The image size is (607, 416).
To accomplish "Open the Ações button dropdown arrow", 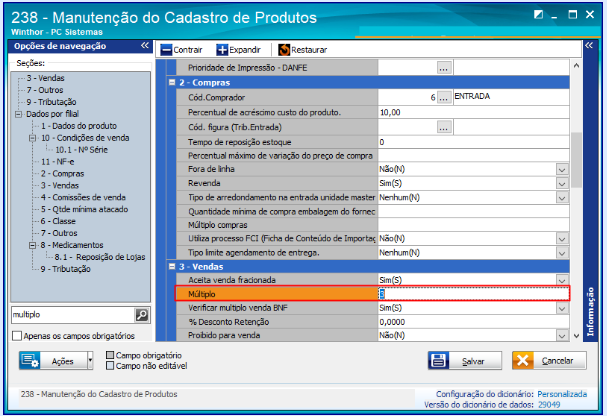I will click(90, 361).
